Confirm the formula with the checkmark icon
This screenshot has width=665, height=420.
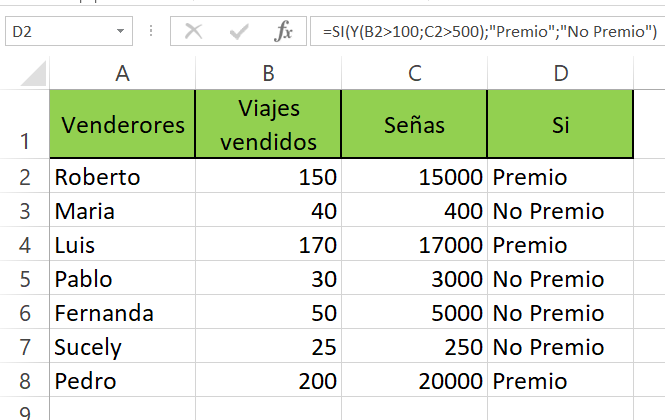point(239,31)
